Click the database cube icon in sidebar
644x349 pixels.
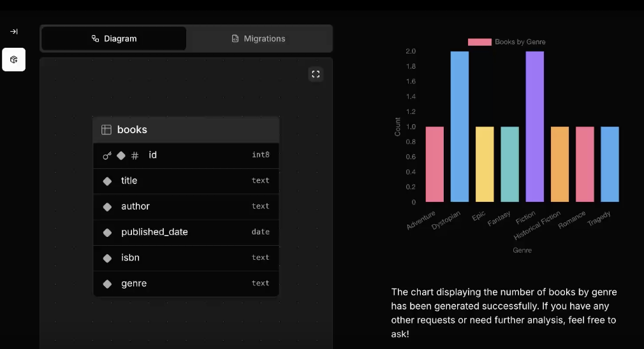click(14, 59)
